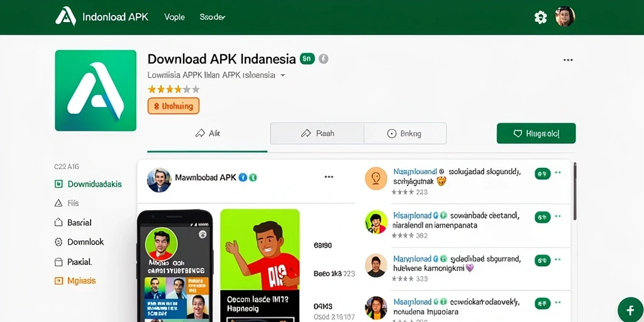Click the 'C22 A1G' sidebar label

pos(67,167)
